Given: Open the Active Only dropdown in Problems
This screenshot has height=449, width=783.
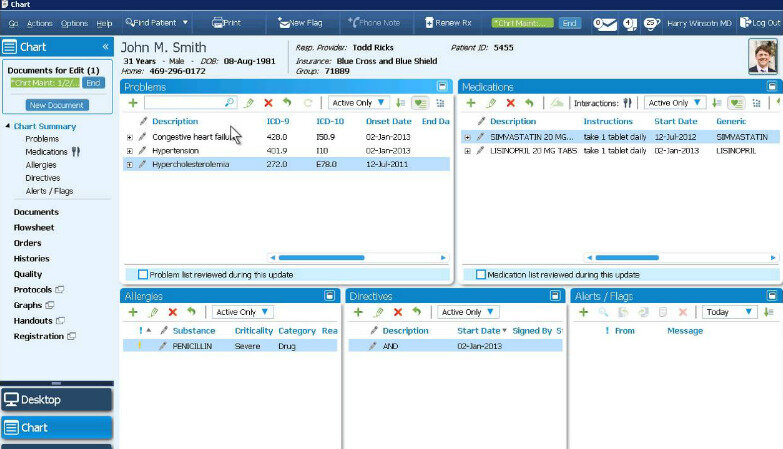Looking at the screenshot, I should pyautogui.click(x=361, y=103).
